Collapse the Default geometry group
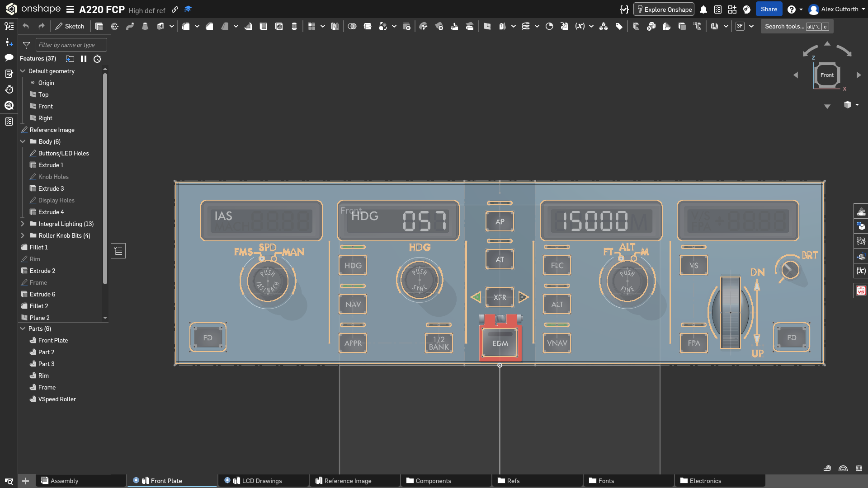 pyautogui.click(x=23, y=71)
